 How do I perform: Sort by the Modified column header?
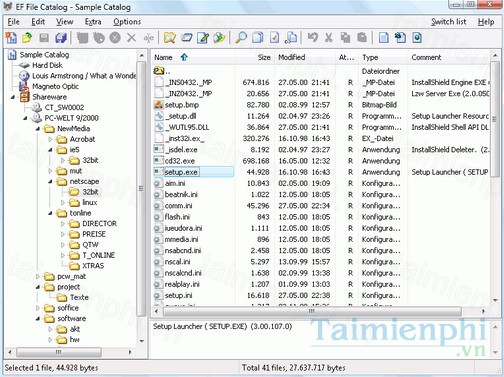[x=305, y=57]
